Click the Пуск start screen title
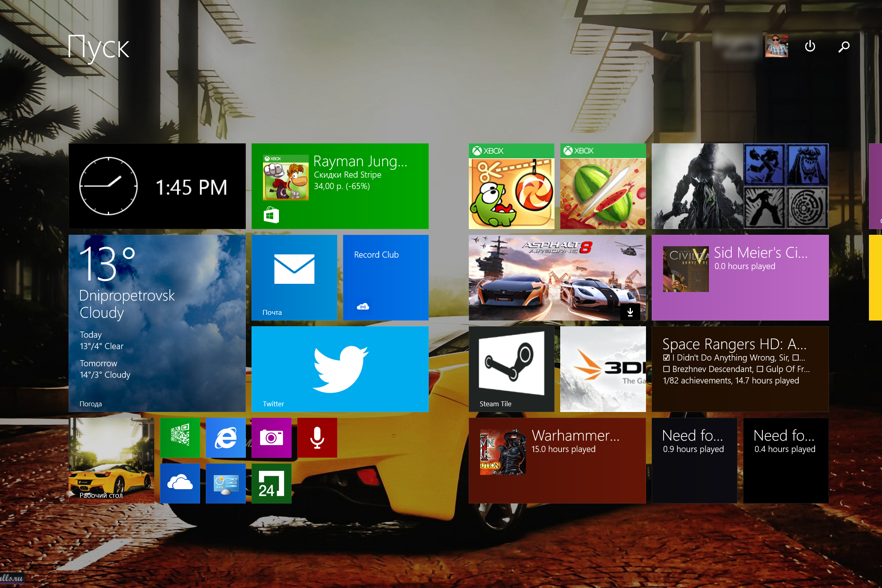Screen dimensions: 882x588 pyautogui.click(x=99, y=48)
